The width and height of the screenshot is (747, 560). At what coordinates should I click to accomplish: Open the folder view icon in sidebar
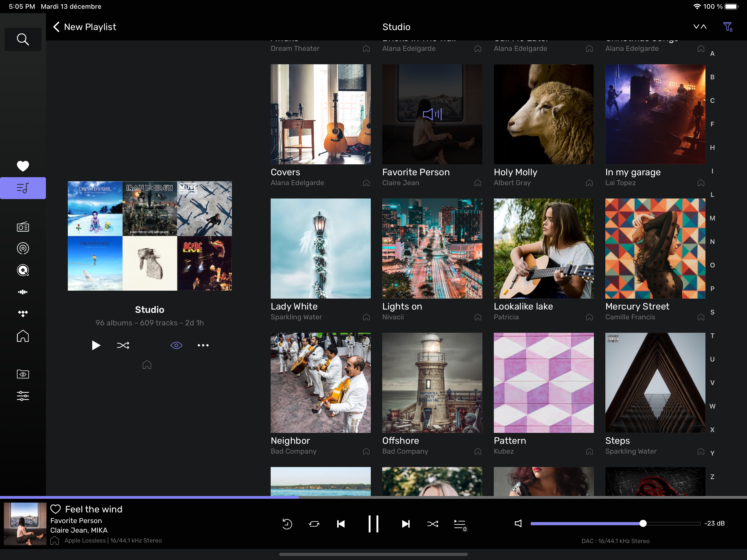tap(23, 374)
